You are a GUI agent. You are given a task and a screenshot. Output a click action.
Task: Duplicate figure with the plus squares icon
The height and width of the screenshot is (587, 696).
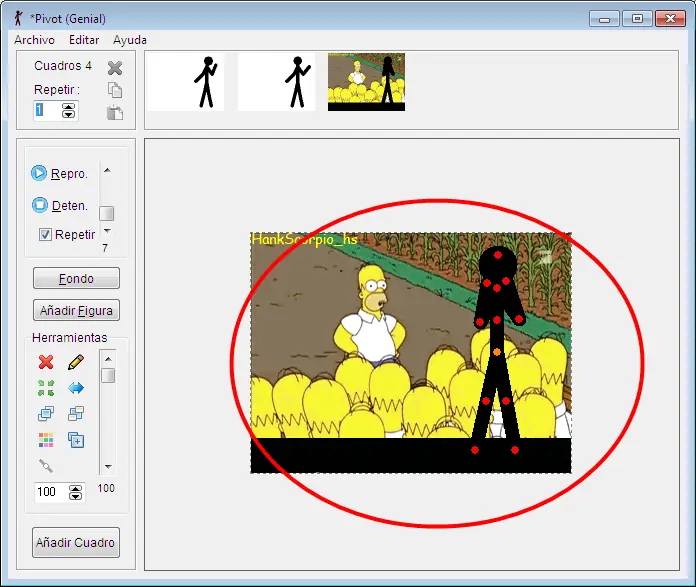pos(76,440)
